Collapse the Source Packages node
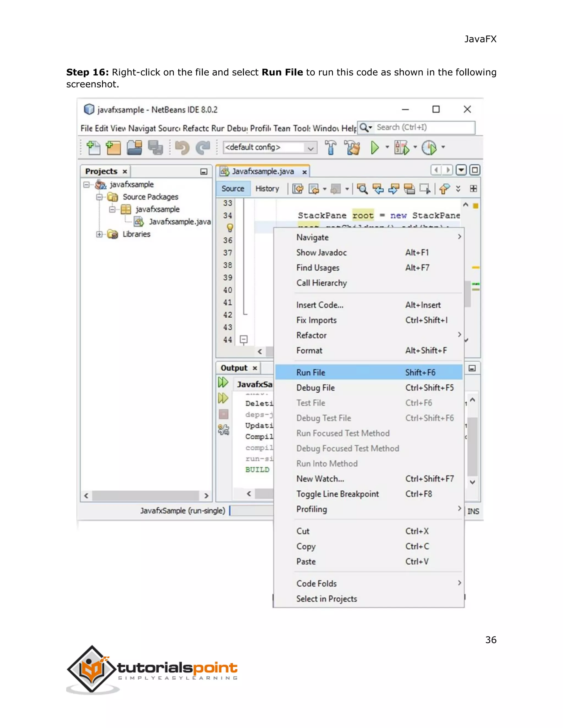Viewport: 563px width, 728px height. tap(99, 197)
